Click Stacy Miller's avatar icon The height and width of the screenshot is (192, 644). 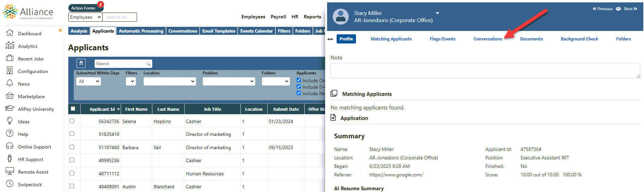(341, 16)
